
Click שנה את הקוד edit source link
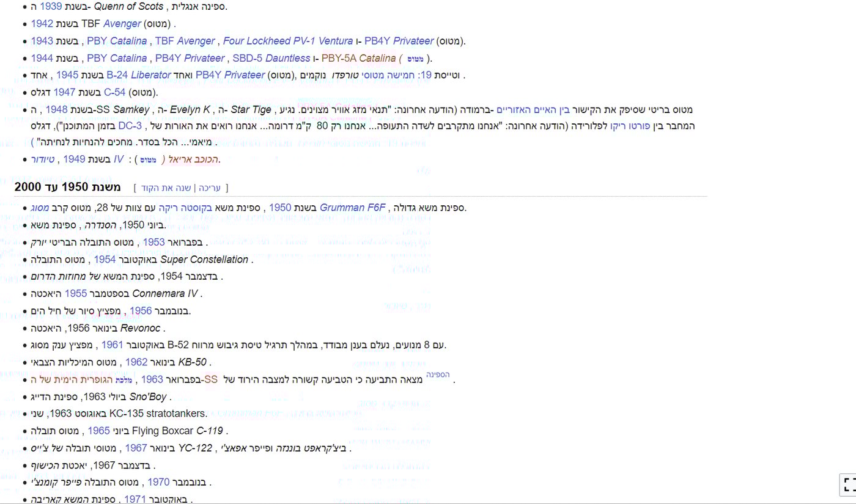(166, 188)
